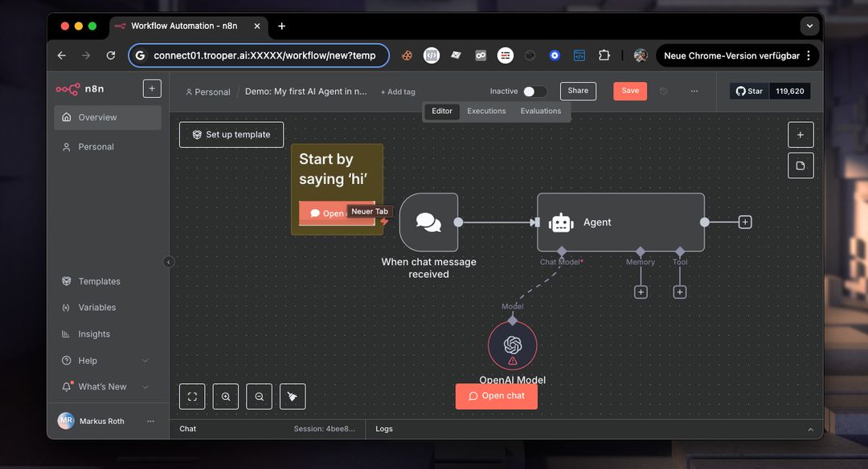This screenshot has width=868, height=469.
Task: Click the warning triangle on OpenAI node
Action: pyautogui.click(x=513, y=361)
